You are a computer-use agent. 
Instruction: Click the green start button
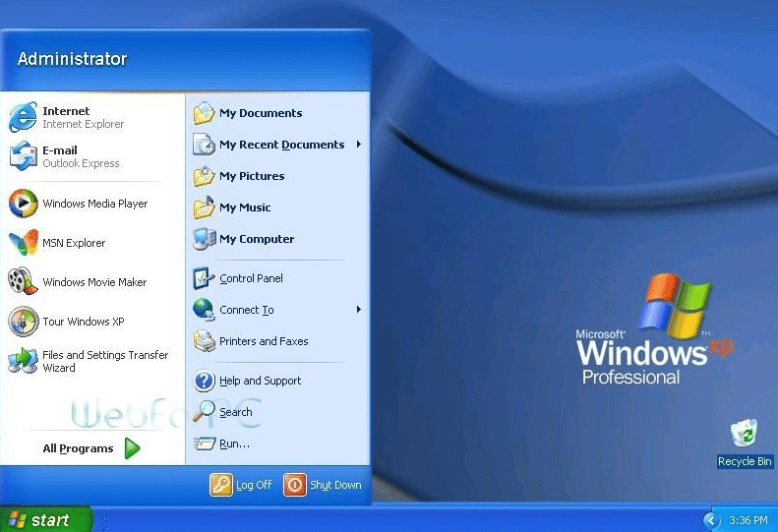[46, 519]
